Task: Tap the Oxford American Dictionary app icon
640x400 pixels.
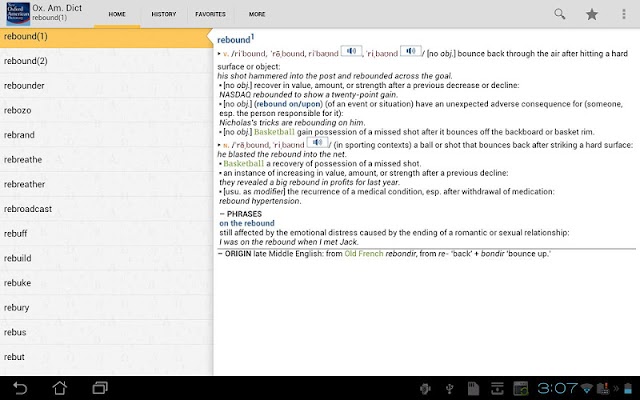Action: pyautogui.click(x=18, y=14)
